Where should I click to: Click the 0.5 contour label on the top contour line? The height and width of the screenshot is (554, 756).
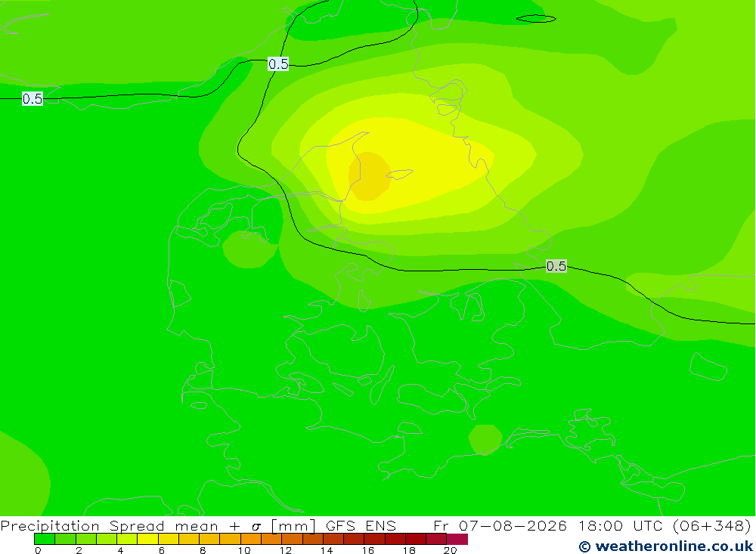[278, 63]
